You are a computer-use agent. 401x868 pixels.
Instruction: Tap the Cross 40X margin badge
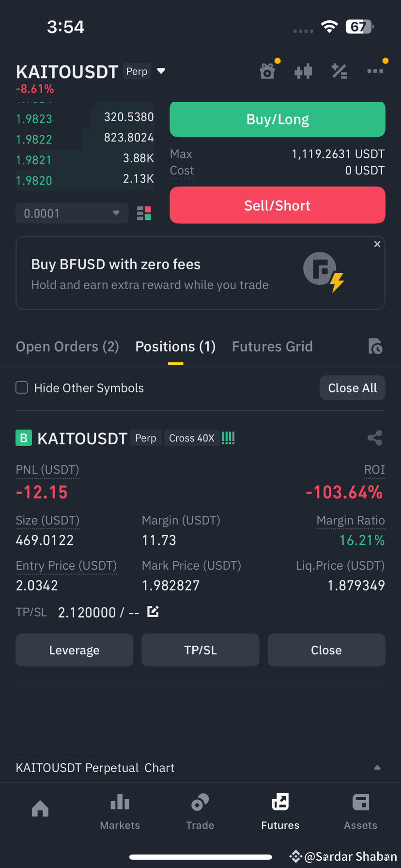tap(192, 438)
